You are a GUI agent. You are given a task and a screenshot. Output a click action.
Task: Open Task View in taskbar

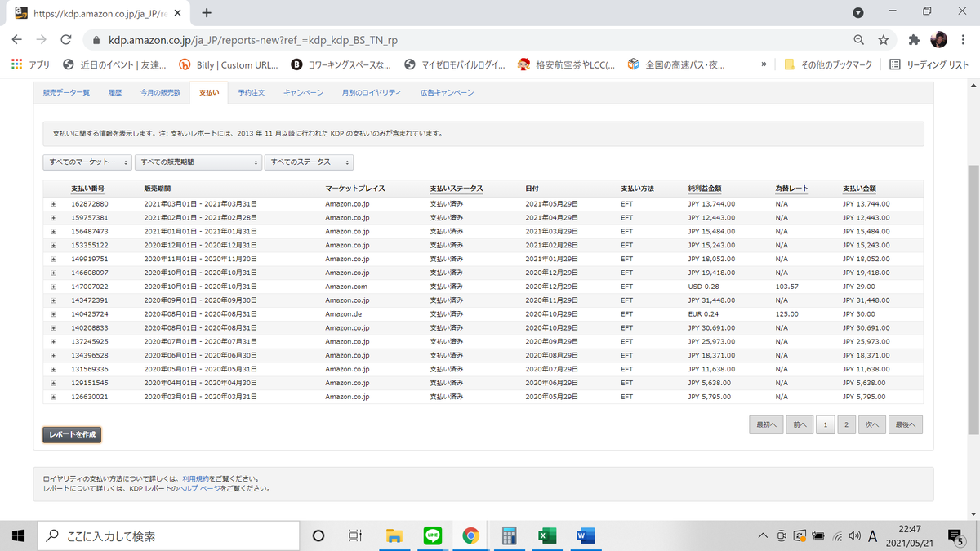[355, 535]
